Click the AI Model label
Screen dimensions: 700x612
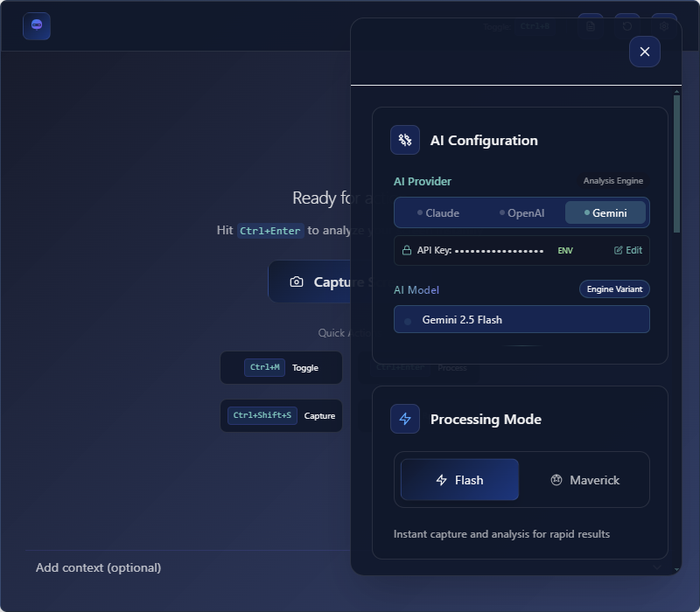416,290
